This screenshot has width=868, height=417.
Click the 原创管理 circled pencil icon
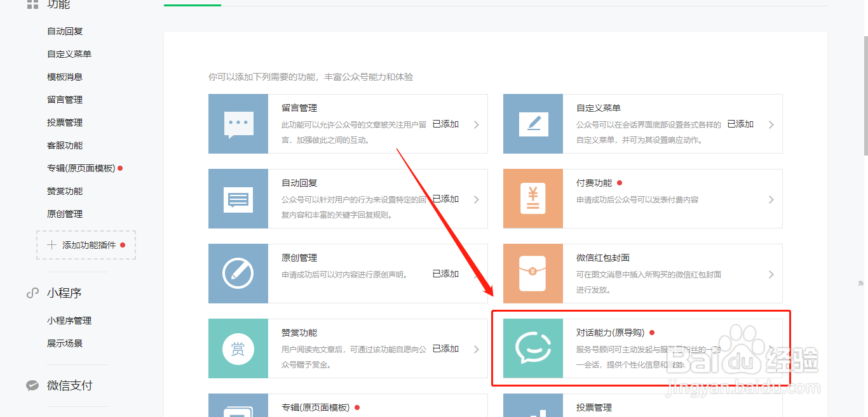click(238, 274)
